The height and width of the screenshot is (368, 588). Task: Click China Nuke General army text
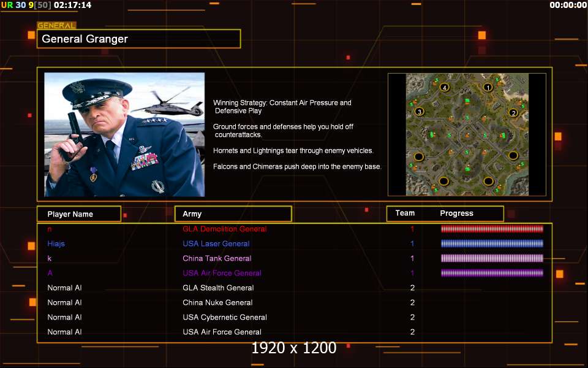pos(217,302)
